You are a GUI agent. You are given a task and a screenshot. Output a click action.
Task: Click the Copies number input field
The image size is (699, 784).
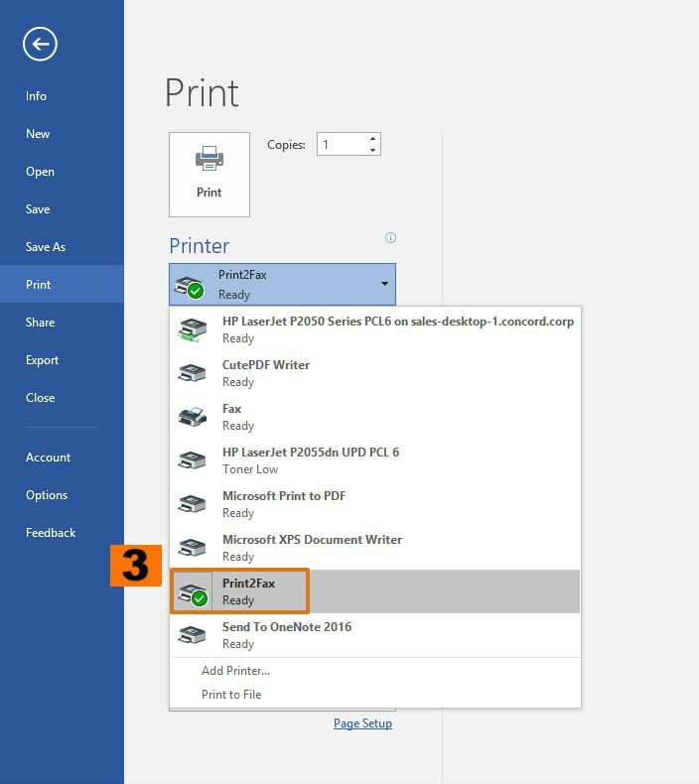pos(341,145)
